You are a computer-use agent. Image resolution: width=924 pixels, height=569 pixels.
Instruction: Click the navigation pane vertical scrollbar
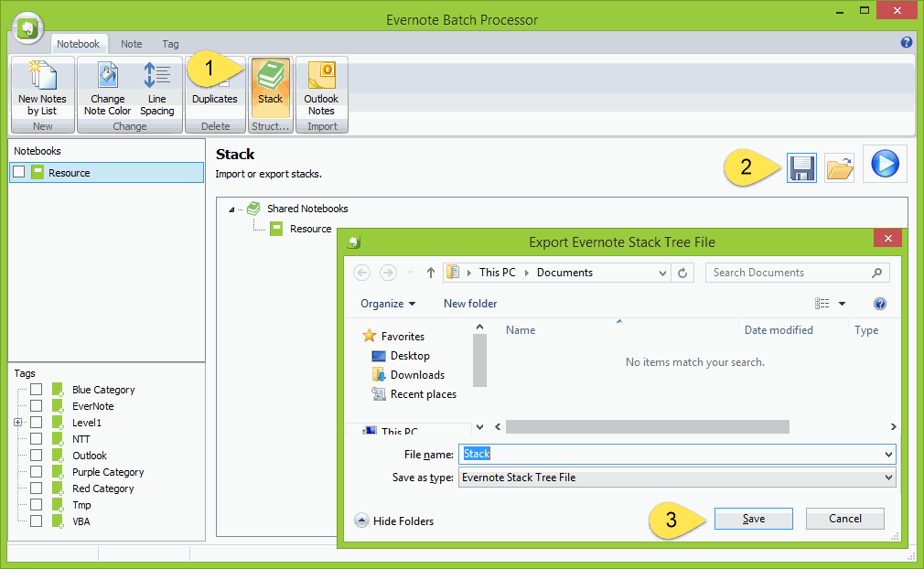(479, 360)
